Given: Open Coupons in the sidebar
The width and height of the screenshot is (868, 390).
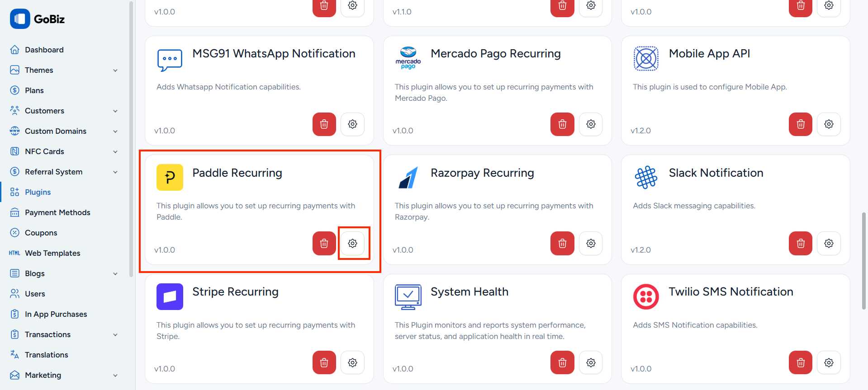Looking at the screenshot, I should tap(41, 233).
